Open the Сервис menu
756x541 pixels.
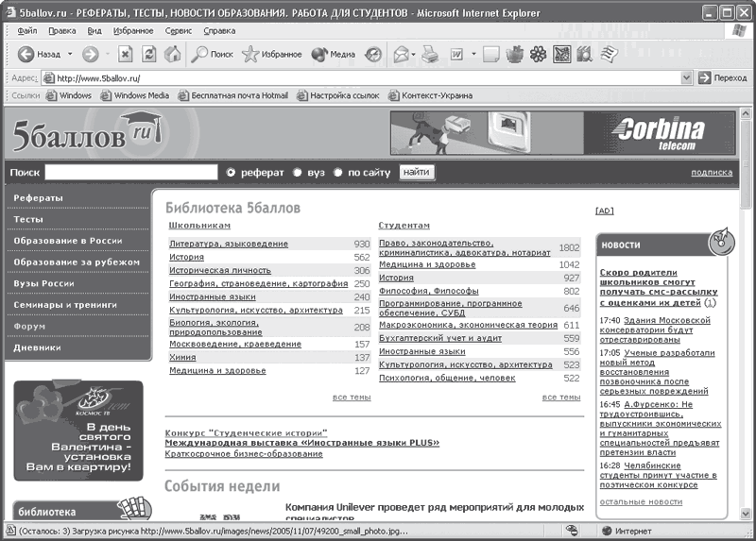178,30
